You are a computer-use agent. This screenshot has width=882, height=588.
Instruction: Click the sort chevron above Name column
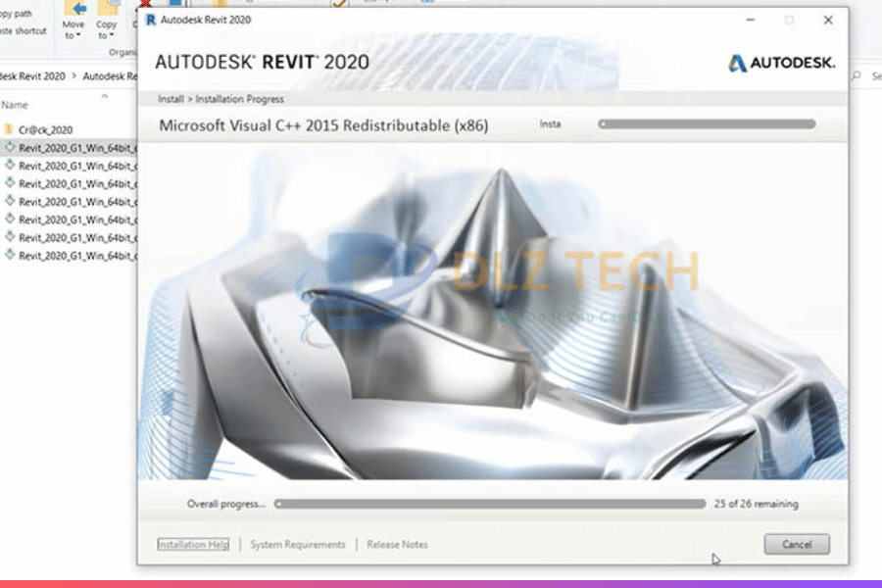pyautogui.click(x=105, y=96)
